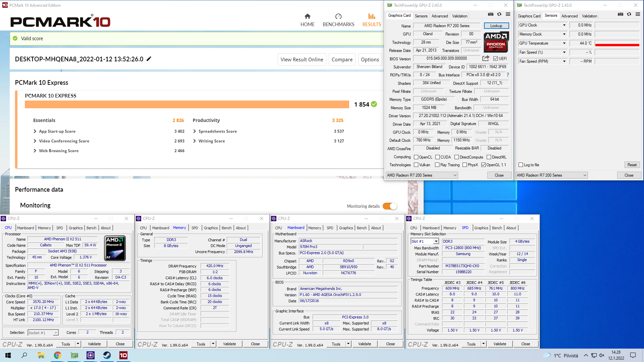This screenshot has width=644, height=362.
Task: Click Lookup button in GPU-Z
Action: tap(496, 26)
